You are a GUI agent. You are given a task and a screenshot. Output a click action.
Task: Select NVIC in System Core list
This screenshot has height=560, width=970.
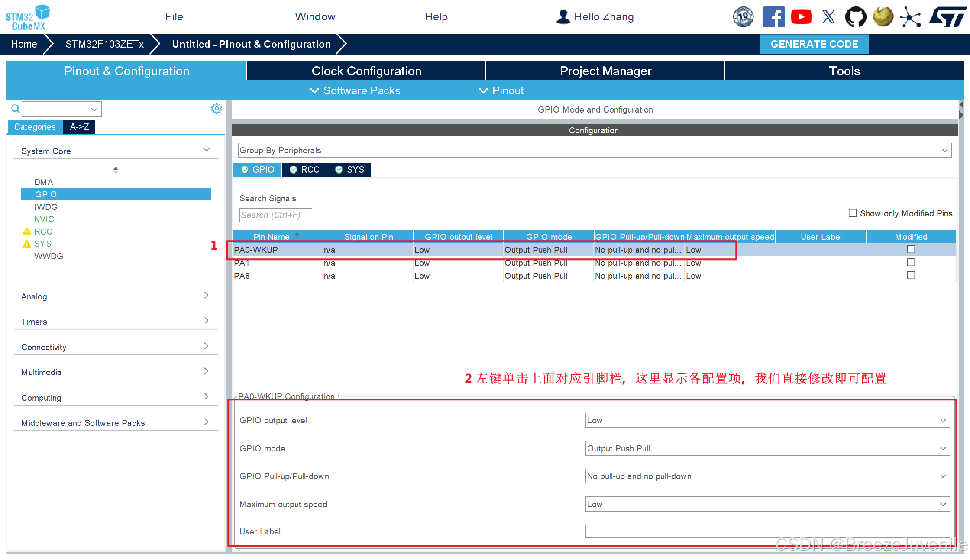44,219
